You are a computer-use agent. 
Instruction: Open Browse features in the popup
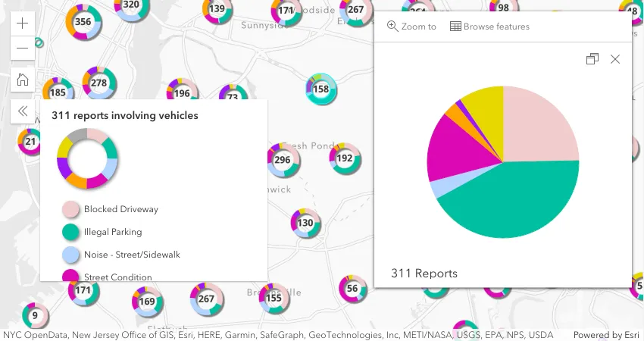click(x=489, y=27)
